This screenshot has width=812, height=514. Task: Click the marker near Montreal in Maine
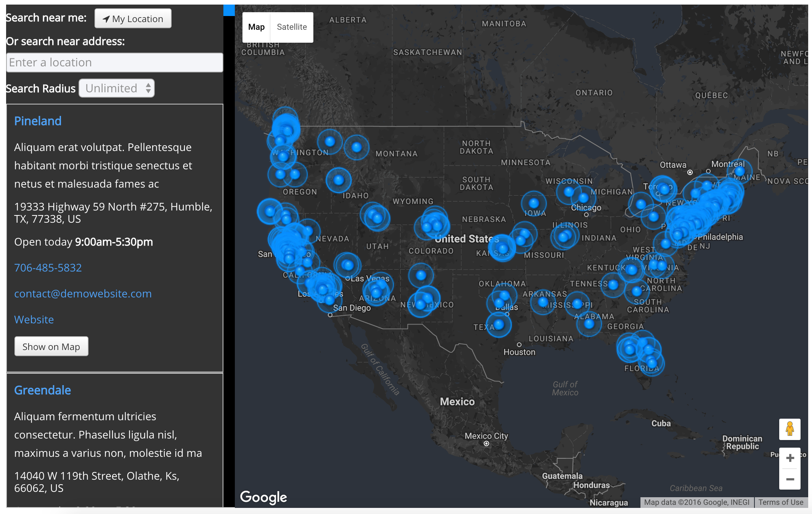[740, 171]
